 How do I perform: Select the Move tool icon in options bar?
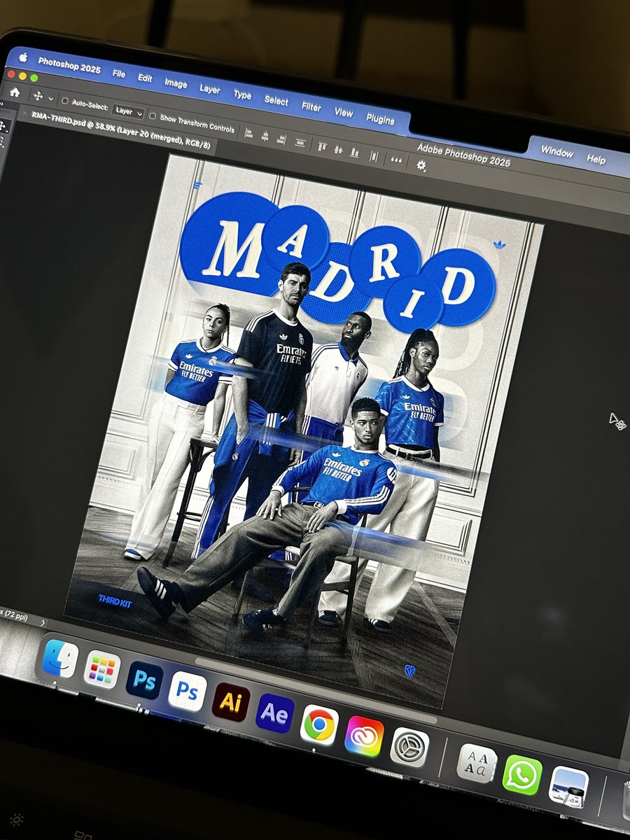[38, 96]
